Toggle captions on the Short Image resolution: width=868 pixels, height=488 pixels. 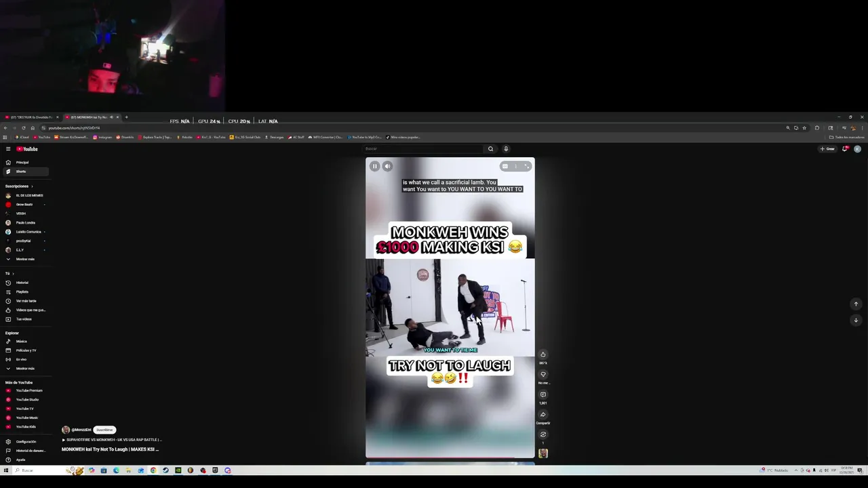click(x=505, y=166)
